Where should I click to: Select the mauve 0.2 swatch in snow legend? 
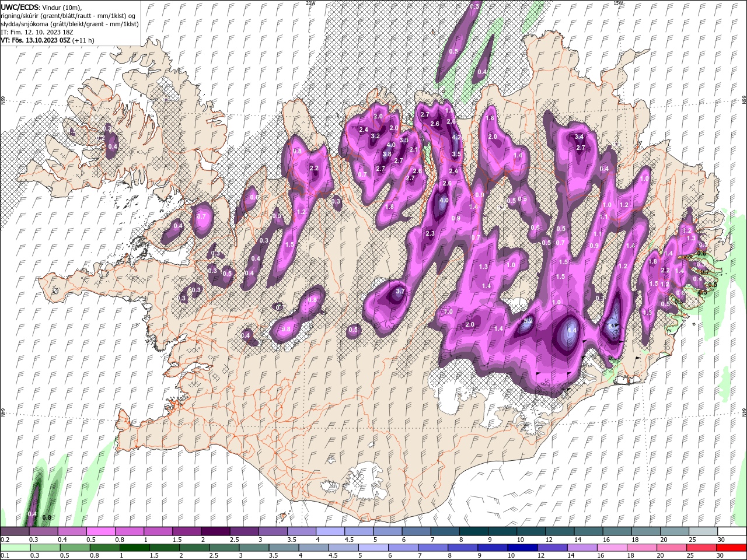(x=15, y=531)
